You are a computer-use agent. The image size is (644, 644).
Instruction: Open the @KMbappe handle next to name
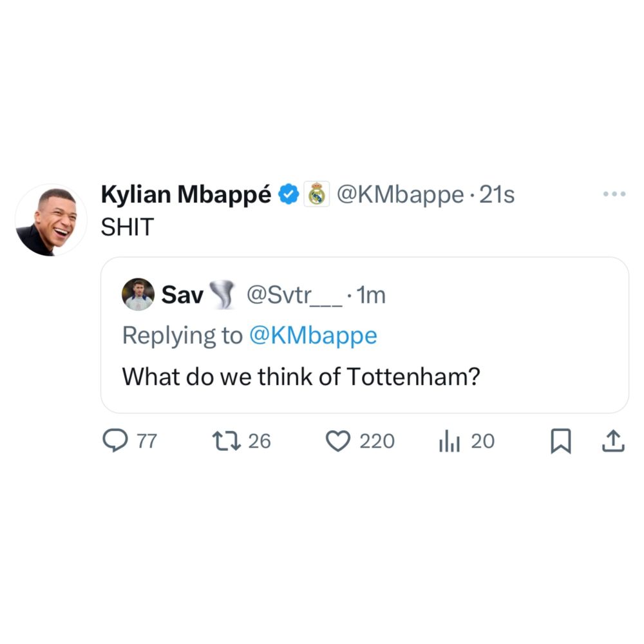point(400,194)
